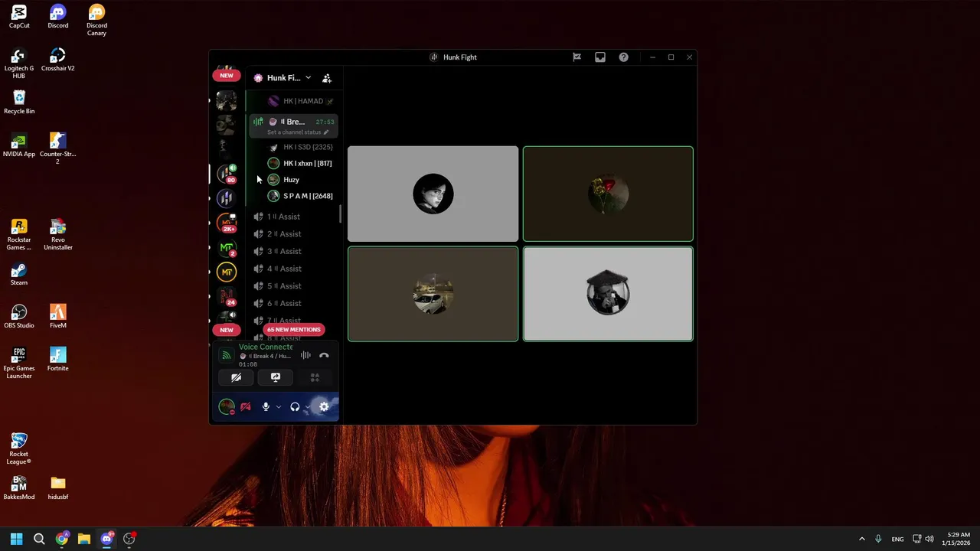This screenshot has height=551, width=980.
Task: Focus the dark-haired portrait avatar video tile
Action: click(433, 194)
